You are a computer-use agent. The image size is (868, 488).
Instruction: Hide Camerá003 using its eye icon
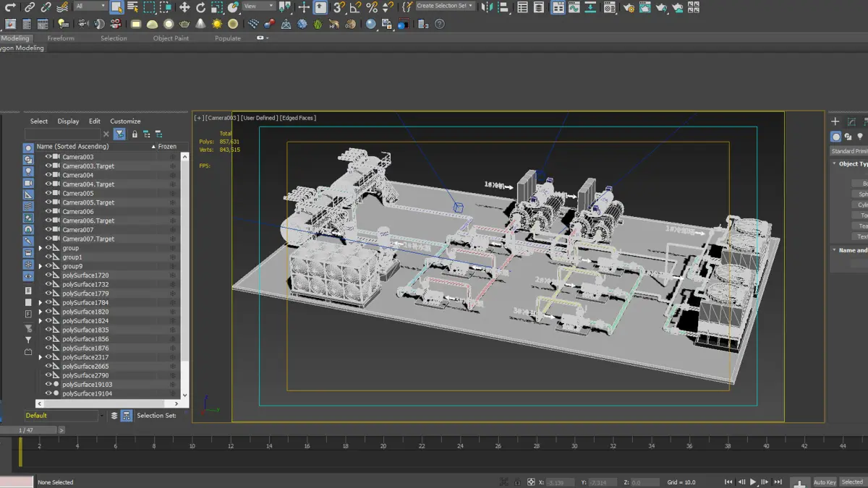(48, 157)
